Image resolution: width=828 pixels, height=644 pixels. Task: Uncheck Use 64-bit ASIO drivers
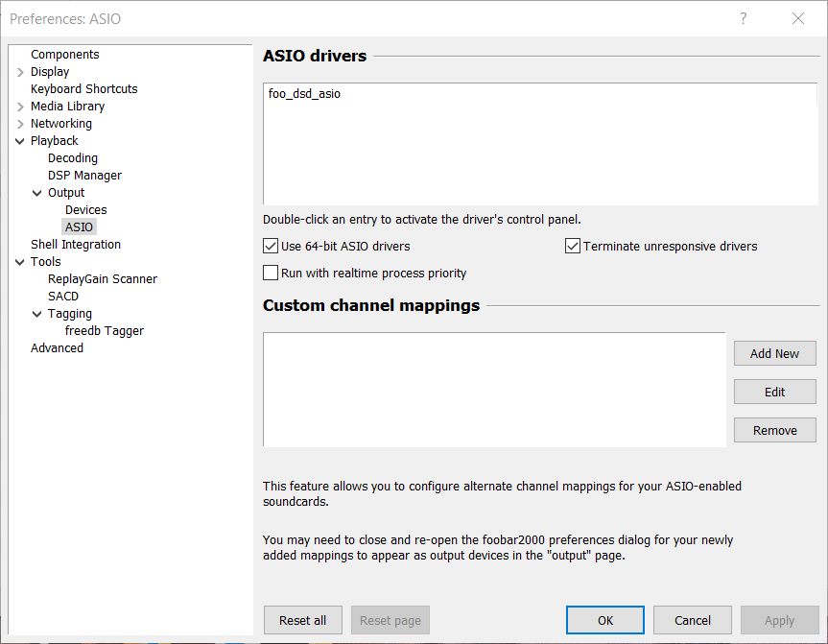[x=271, y=247]
